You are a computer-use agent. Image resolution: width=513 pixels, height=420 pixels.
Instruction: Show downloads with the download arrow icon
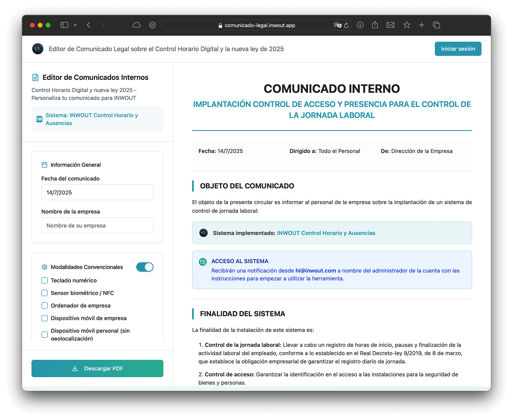point(360,25)
